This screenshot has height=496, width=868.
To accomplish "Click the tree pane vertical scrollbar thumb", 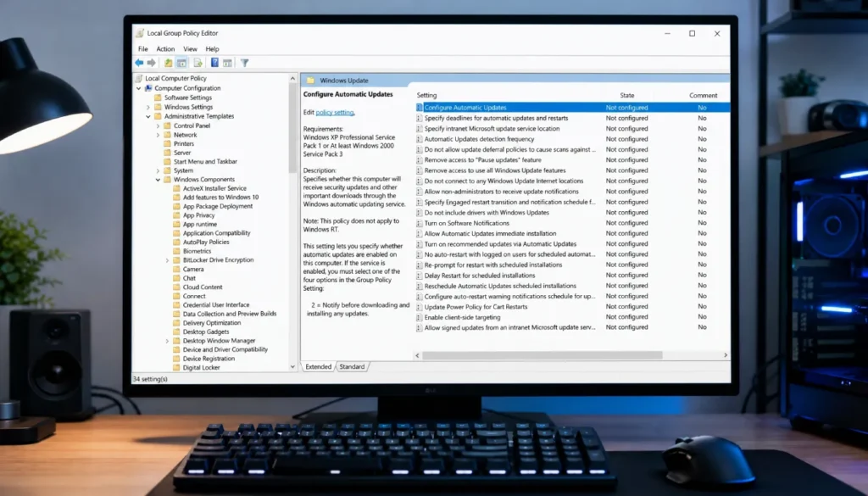I will (292, 128).
